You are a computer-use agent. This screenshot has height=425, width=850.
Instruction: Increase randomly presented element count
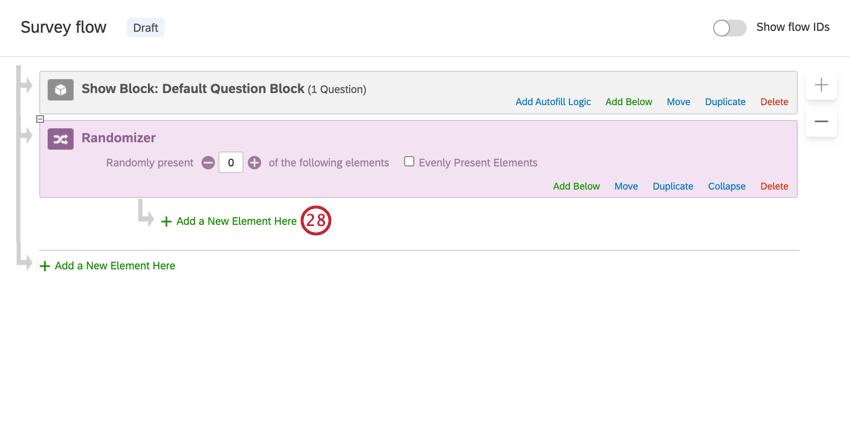[254, 163]
